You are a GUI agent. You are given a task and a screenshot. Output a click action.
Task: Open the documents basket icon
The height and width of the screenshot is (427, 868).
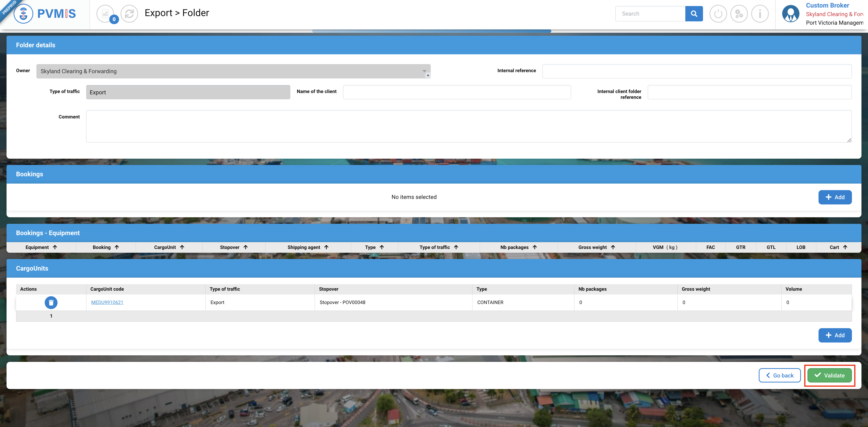point(105,14)
